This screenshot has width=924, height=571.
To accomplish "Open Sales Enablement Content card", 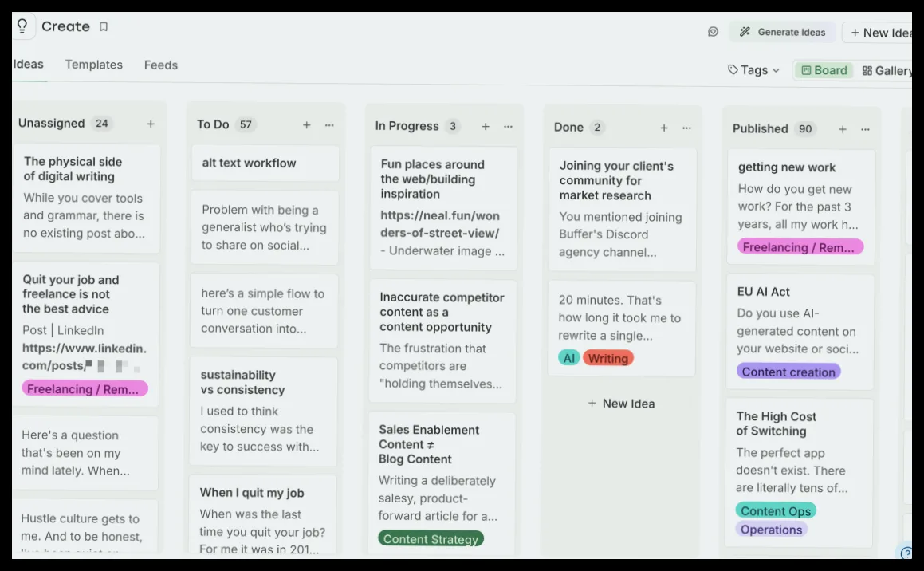I will (x=442, y=483).
